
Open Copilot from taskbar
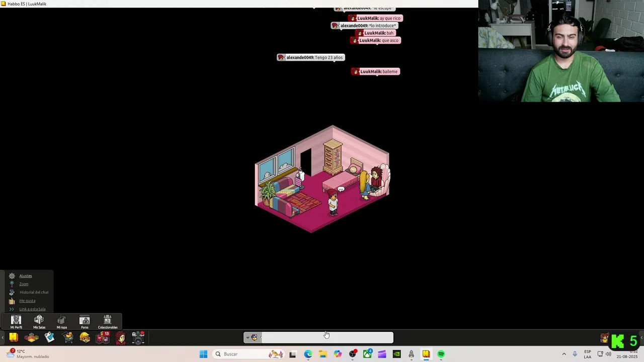tap(338, 354)
